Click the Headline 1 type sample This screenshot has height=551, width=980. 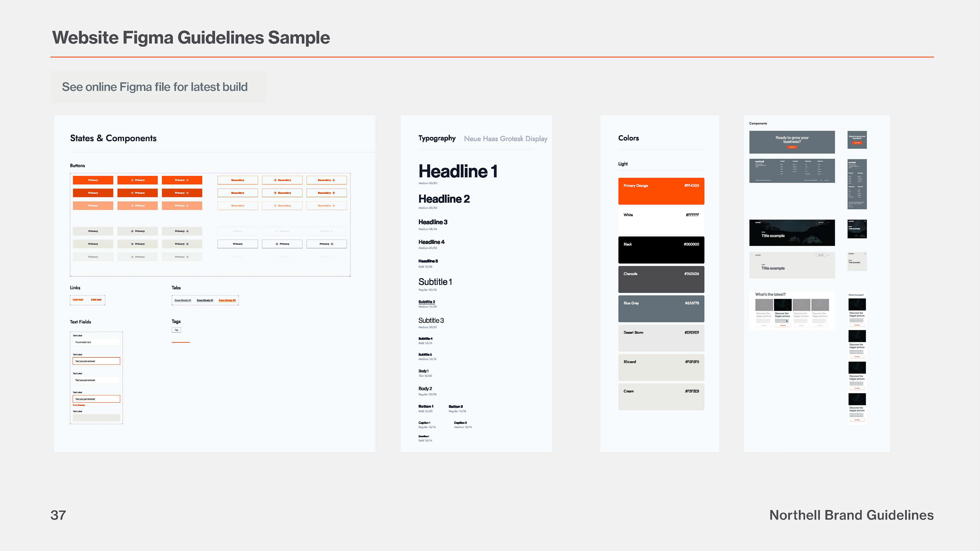(458, 171)
